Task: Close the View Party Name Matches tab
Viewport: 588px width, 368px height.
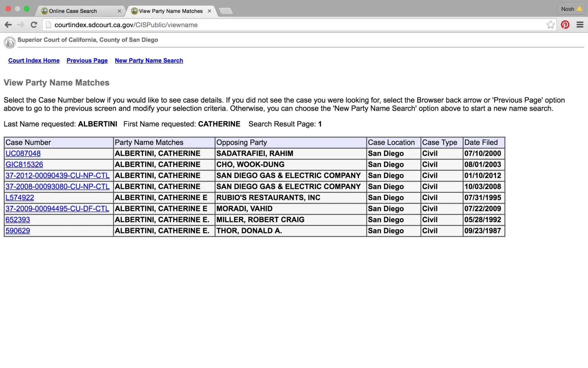Action: (x=209, y=11)
